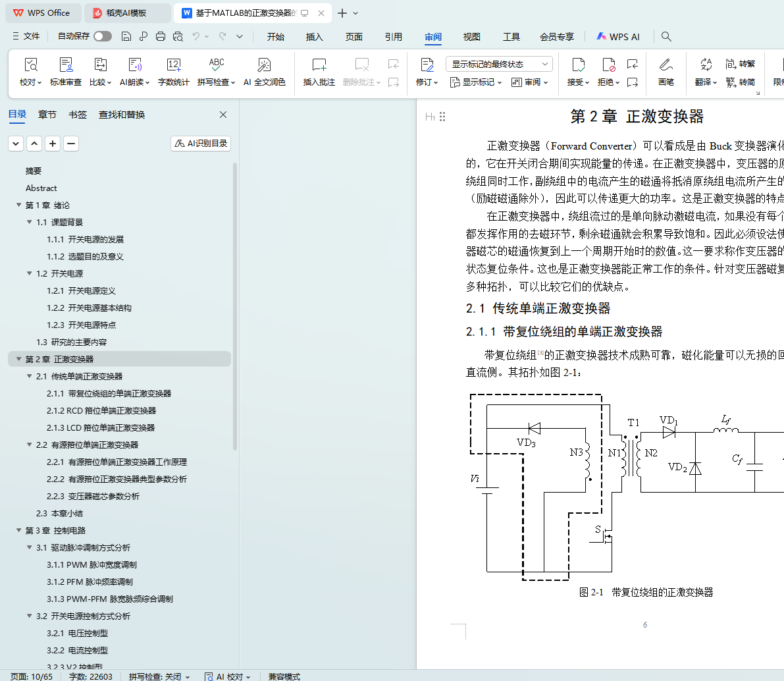Switch to the 视图 ribbon tab
The width and height of the screenshot is (784, 681).
471,37
